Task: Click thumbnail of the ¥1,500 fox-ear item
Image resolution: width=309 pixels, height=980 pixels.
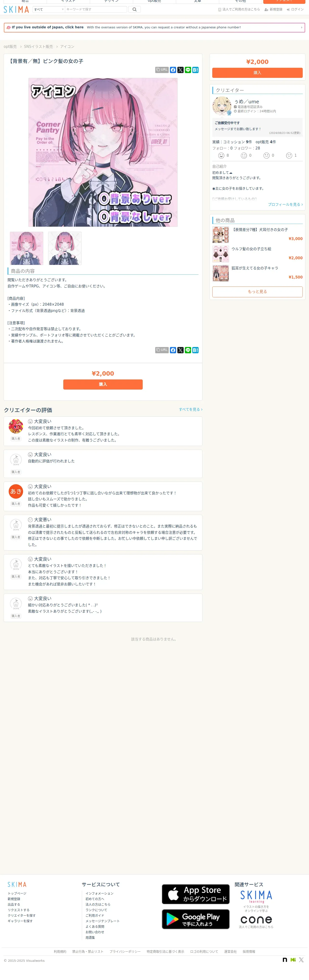Action: pos(221,273)
